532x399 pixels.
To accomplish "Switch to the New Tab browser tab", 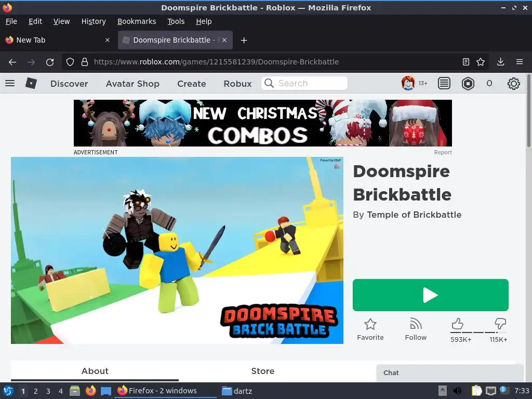I will (x=57, y=40).
